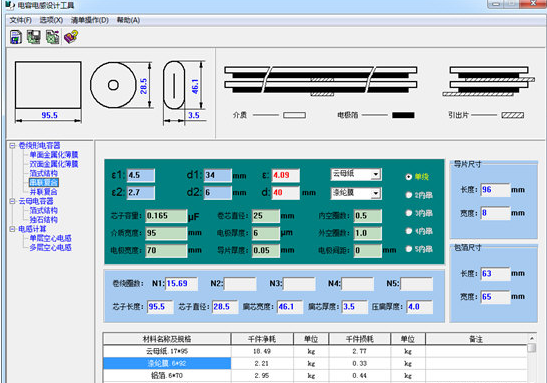
Task: Click the 材料名称及规格 column header
Action: tap(167, 339)
